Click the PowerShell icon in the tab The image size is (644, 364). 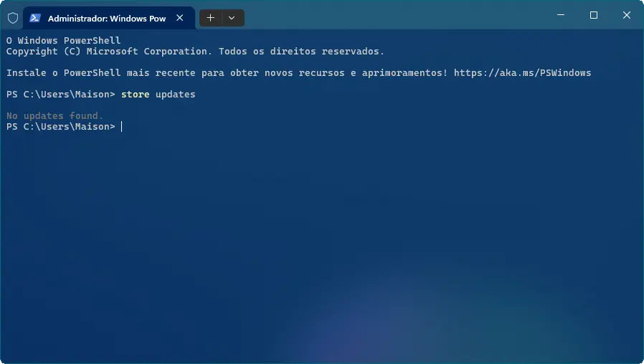[35, 18]
